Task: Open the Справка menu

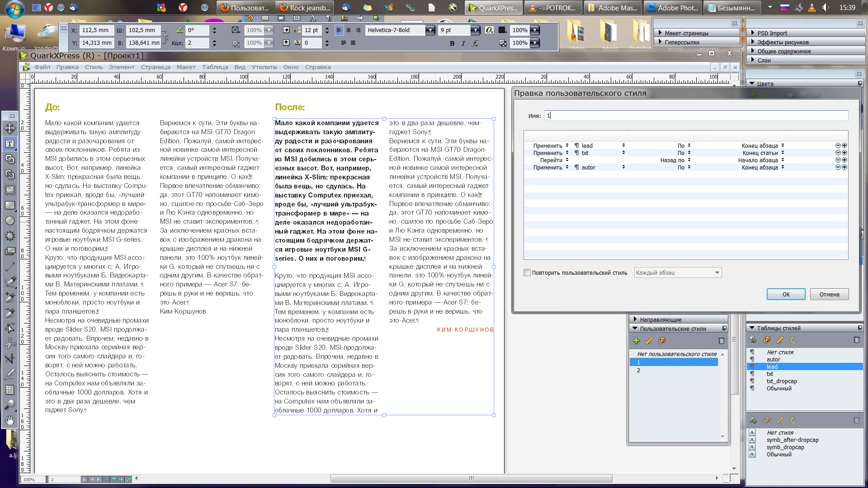Action: 318,67
